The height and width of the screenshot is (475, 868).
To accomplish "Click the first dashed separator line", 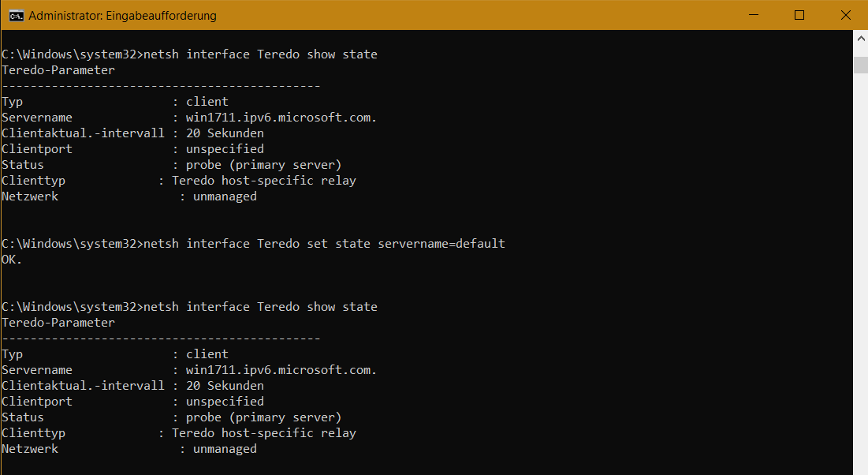I will 161,86.
